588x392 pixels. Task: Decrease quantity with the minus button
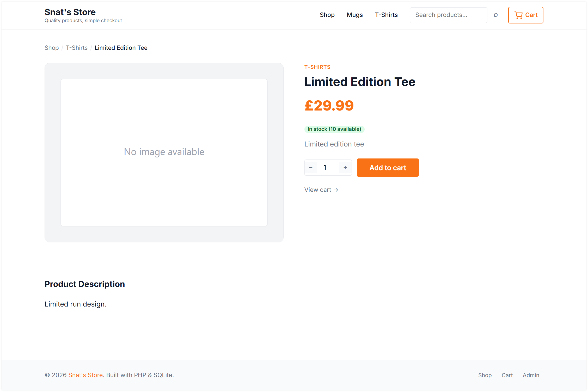[311, 168]
